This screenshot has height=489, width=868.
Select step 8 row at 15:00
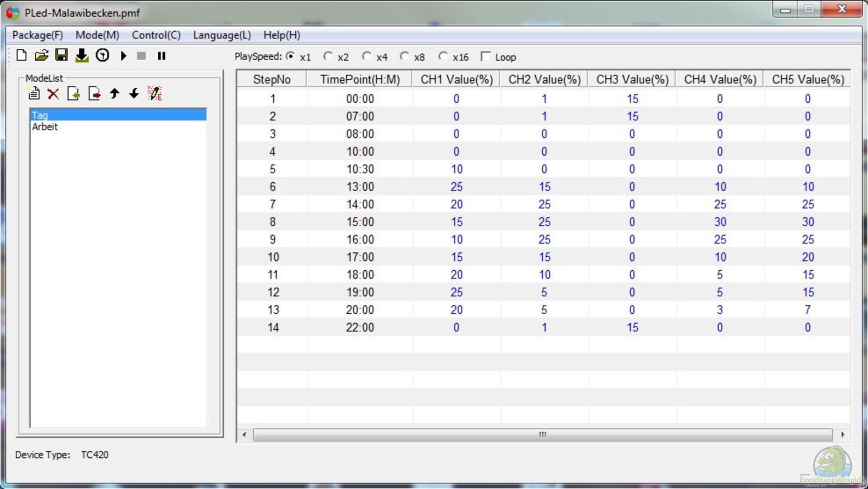pos(360,222)
